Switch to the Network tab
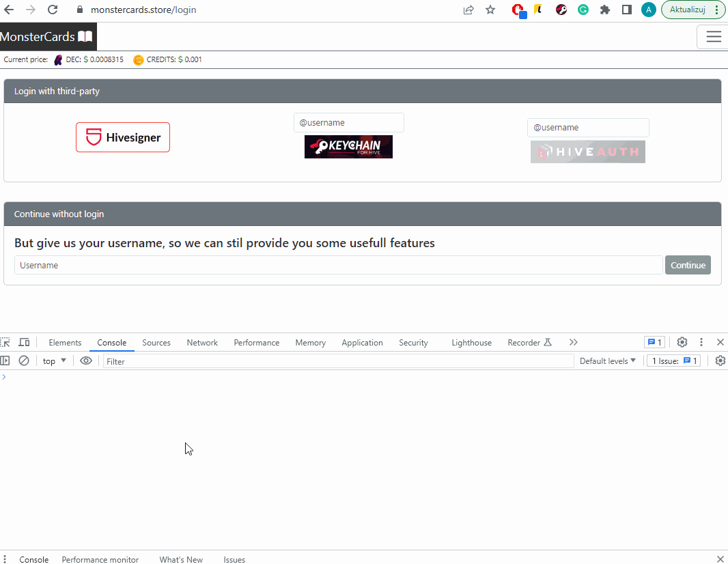728x564 pixels. tap(202, 343)
